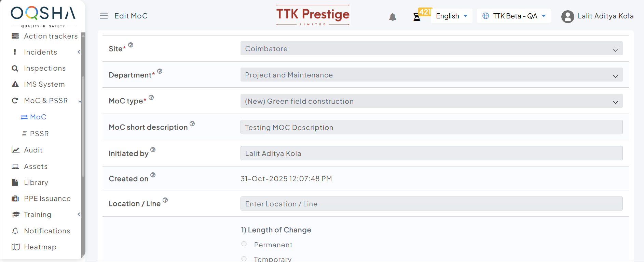644x262 pixels.
Task: Go to PSSR in the sidebar
Action: (39, 134)
